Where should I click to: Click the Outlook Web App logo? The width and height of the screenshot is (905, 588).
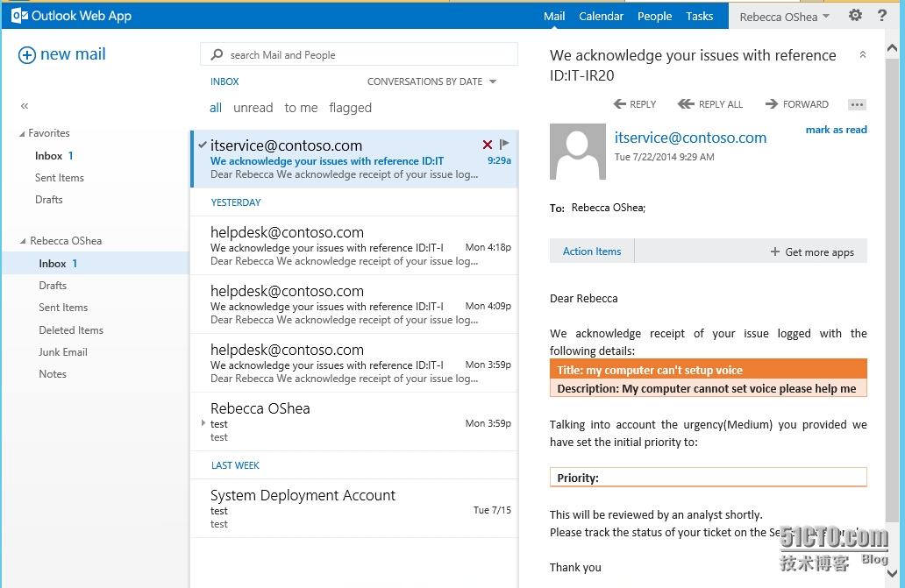(72, 16)
